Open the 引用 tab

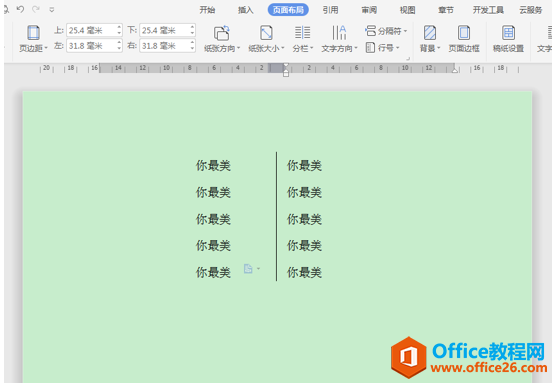[x=330, y=10]
